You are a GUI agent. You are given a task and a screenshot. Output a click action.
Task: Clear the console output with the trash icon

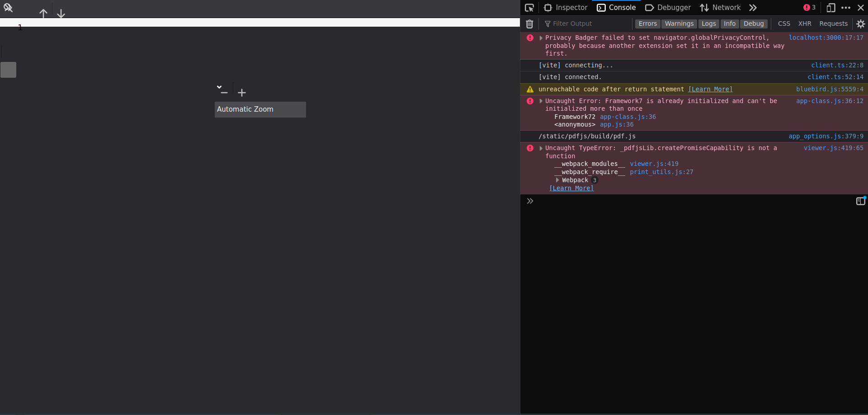click(x=529, y=24)
